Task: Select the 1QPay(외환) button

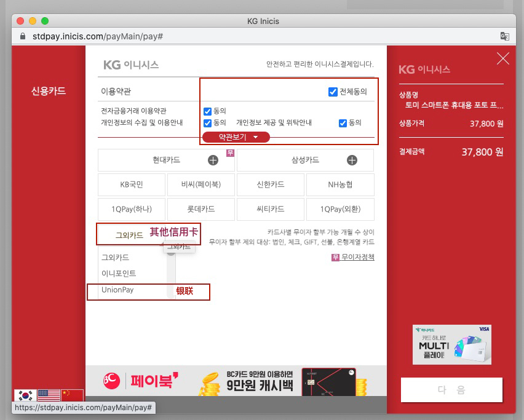Action: [340, 210]
